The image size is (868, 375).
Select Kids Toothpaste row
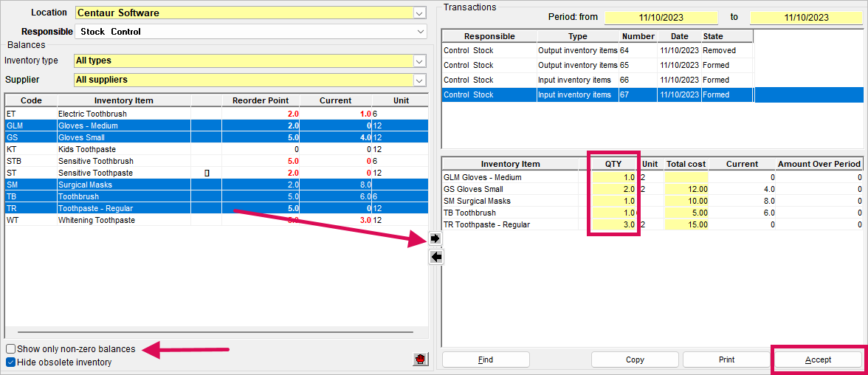216,150
